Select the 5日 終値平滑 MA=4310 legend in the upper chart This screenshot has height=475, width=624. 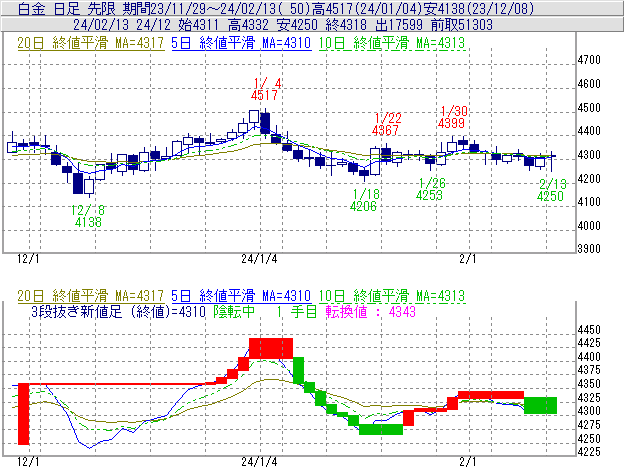point(241,43)
